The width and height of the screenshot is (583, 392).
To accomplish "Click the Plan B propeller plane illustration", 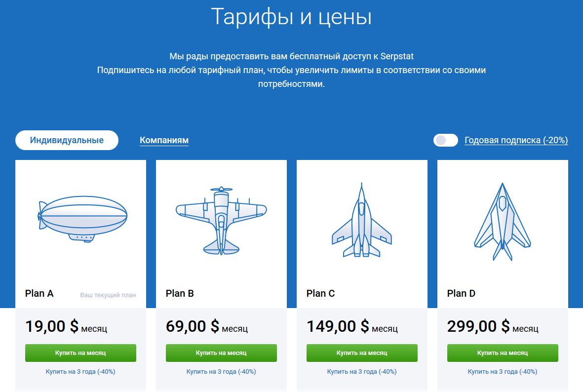I will coord(221,221).
